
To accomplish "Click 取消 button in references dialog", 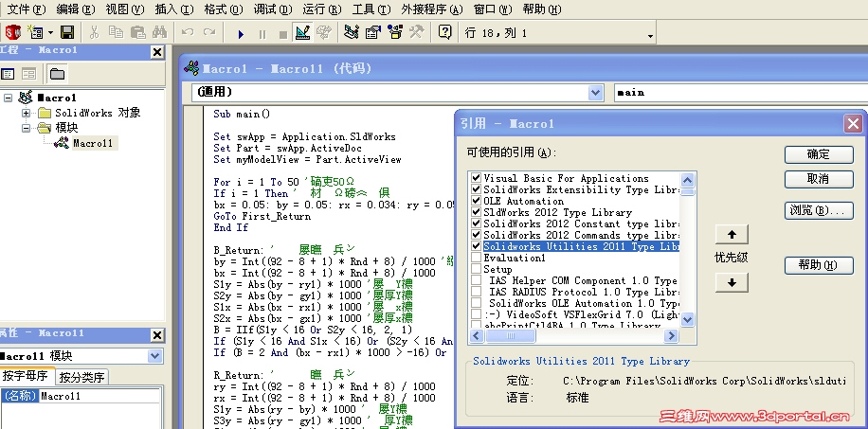I will coord(819,179).
